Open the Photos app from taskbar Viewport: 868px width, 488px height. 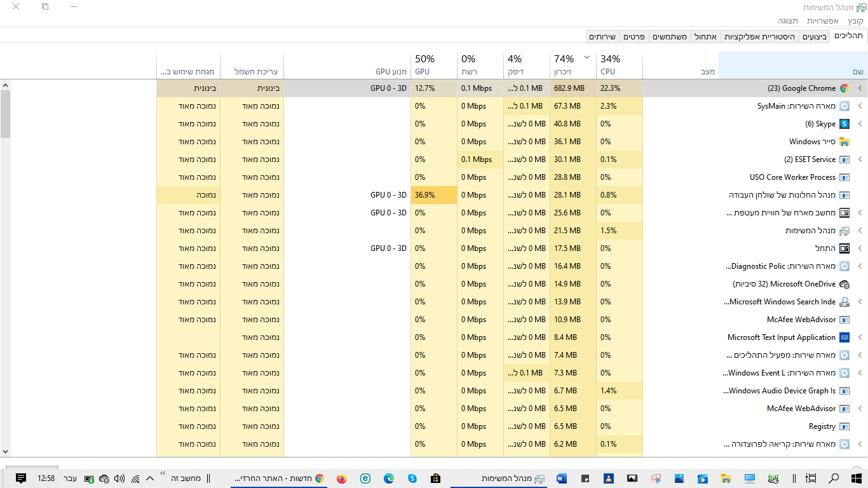point(679,478)
